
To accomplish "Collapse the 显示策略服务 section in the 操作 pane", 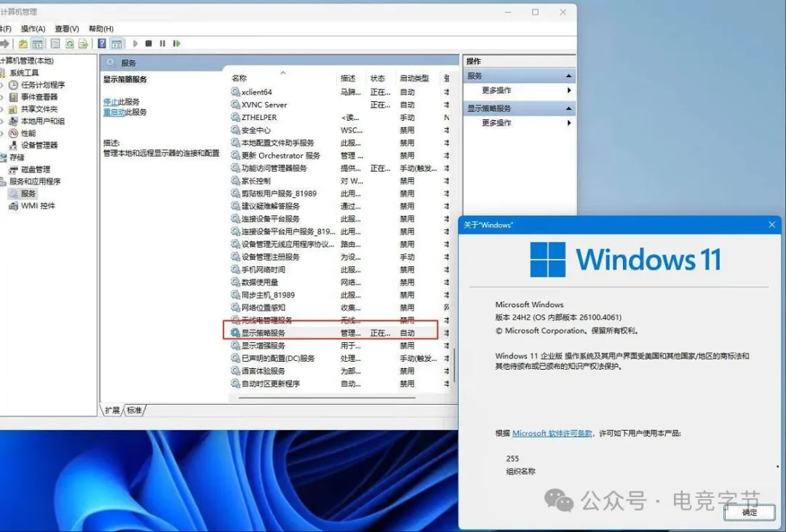I will pyautogui.click(x=568, y=108).
